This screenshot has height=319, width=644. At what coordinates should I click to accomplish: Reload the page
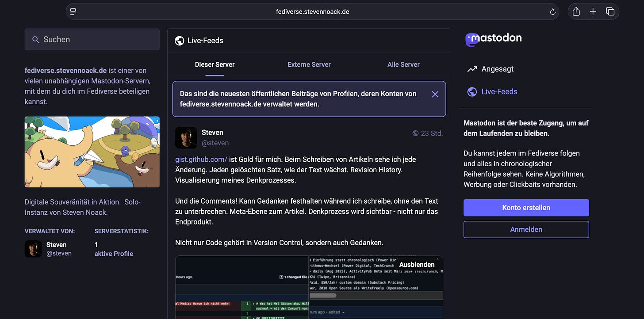(552, 11)
